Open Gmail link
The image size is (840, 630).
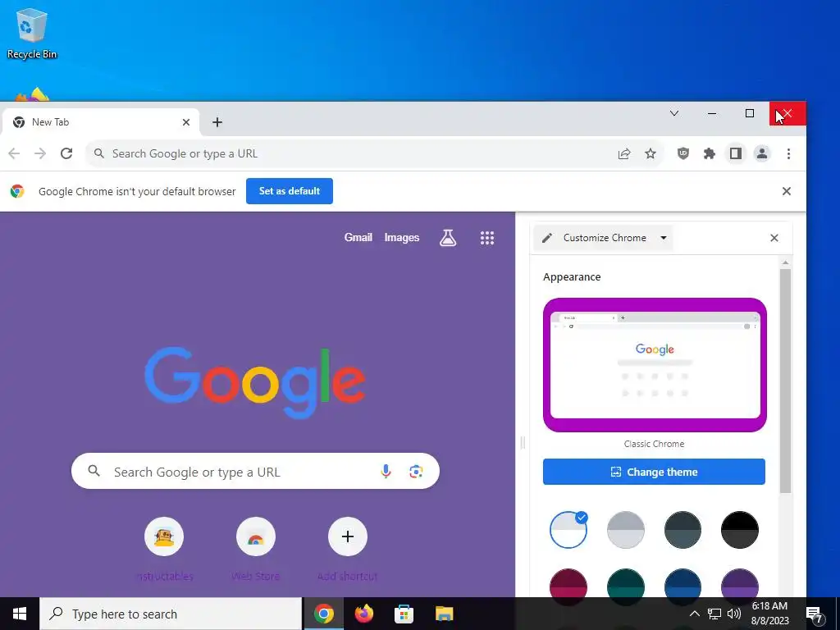coord(358,237)
